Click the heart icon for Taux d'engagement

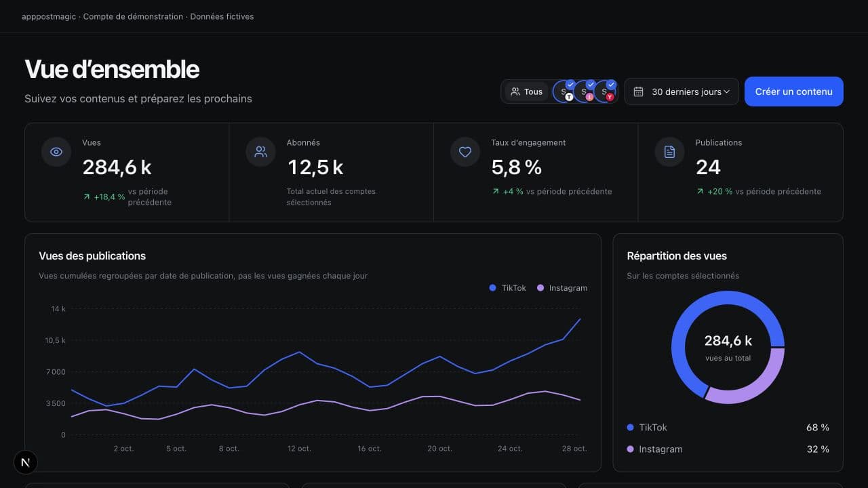pos(465,152)
